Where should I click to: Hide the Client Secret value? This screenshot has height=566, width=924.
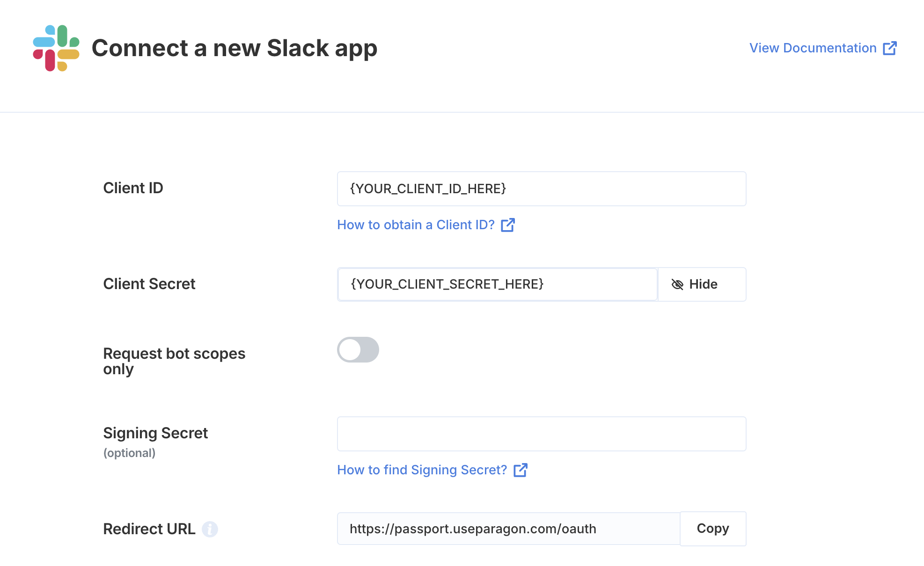pyautogui.click(x=702, y=284)
